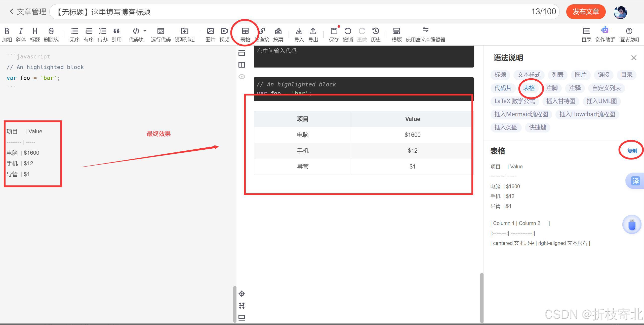Open the 代码块 dropdown arrow
The width and height of the screenshot is (644, 325).
pyautogui.click(x=145, y=31)
